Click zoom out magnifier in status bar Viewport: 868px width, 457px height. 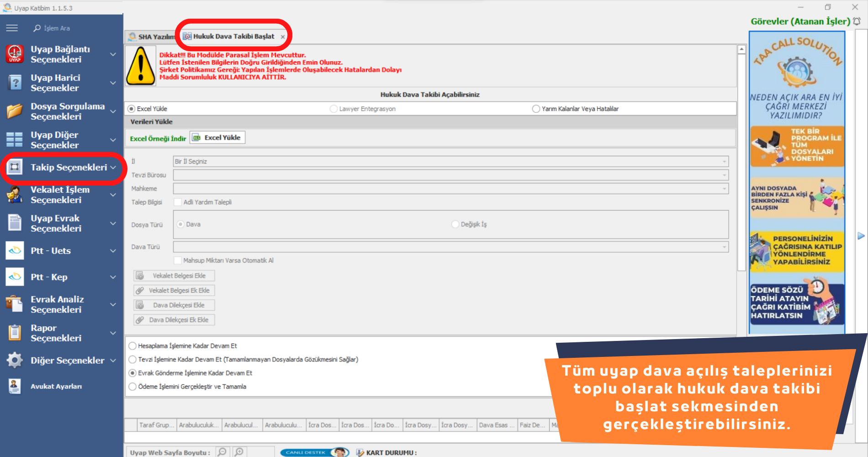coord(222,452)
